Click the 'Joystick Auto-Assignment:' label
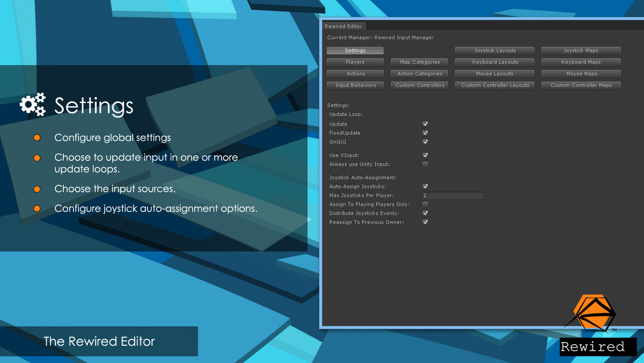The height and width of the screenshot is (363, 644). pos(362,177)
